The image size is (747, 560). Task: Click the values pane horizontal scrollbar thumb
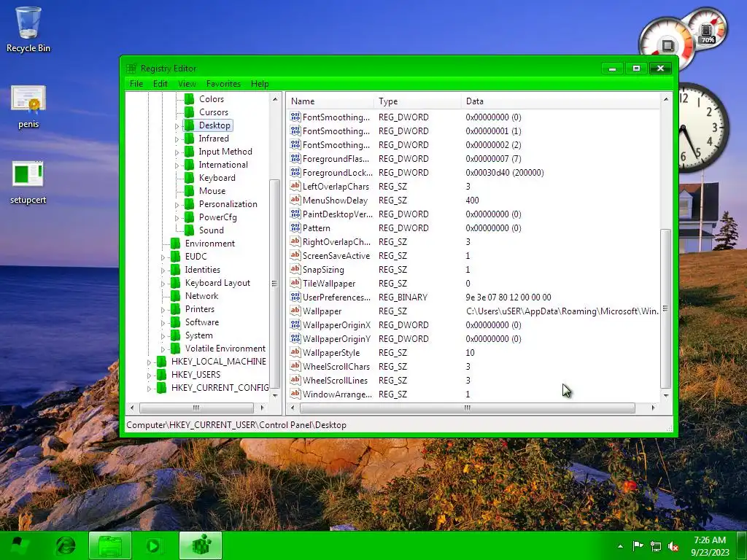468,408
